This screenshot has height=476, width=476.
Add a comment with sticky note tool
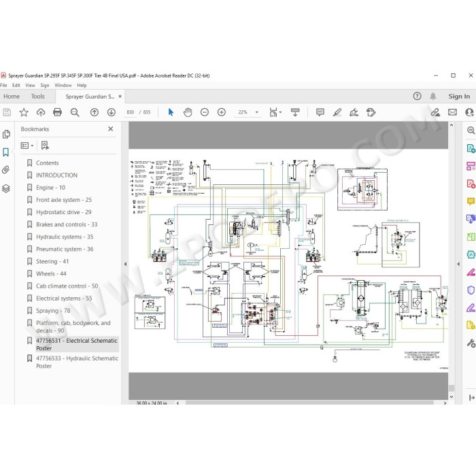coord(320,112)
